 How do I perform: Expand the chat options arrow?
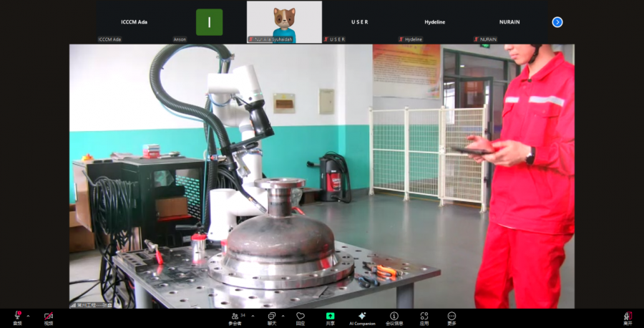coord(283,316)
